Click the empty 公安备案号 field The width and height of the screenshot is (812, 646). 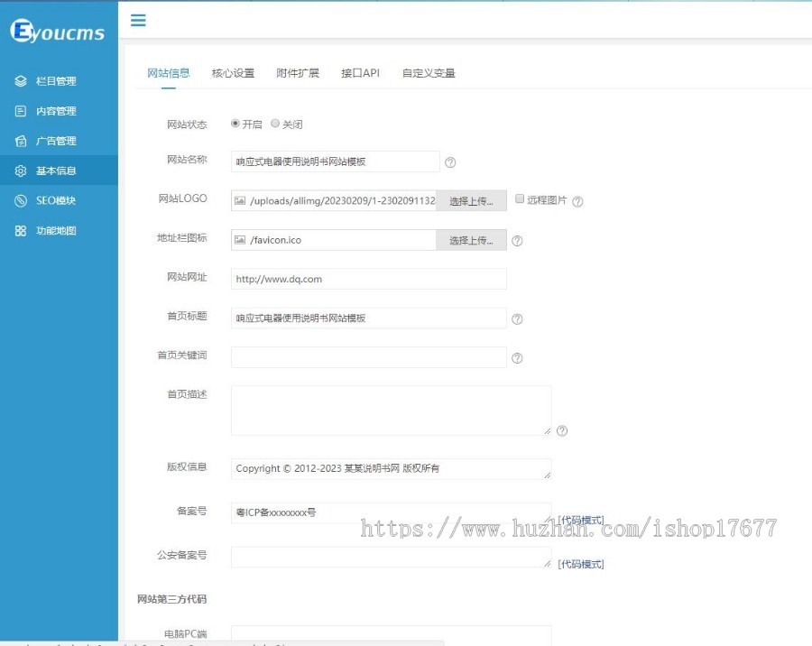[391, 557]
